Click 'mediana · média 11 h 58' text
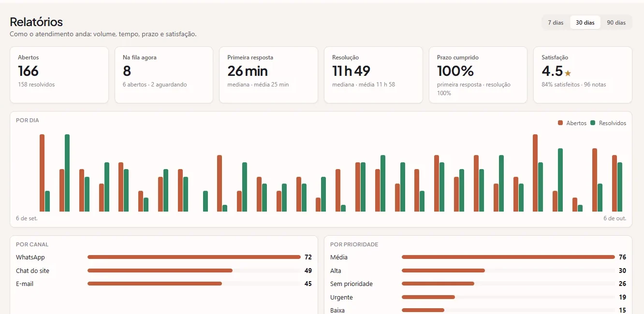This screenshot has height=314, width=644. [364, 85]
